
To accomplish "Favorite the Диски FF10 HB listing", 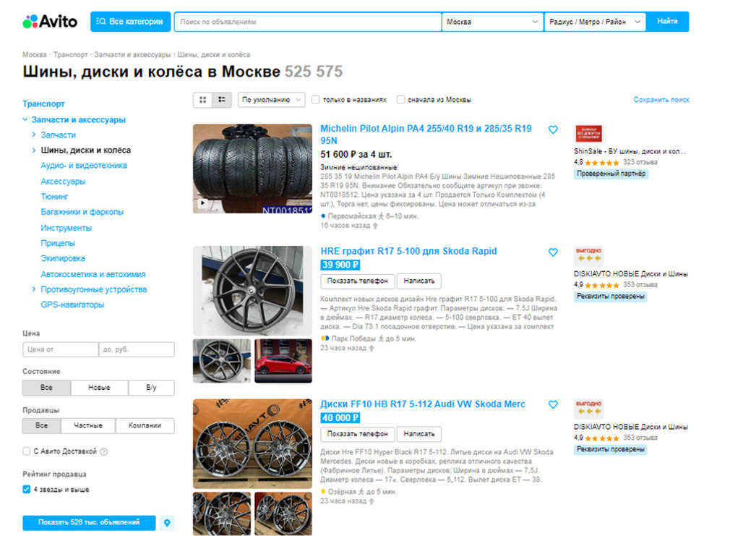I will coord(553,405).
